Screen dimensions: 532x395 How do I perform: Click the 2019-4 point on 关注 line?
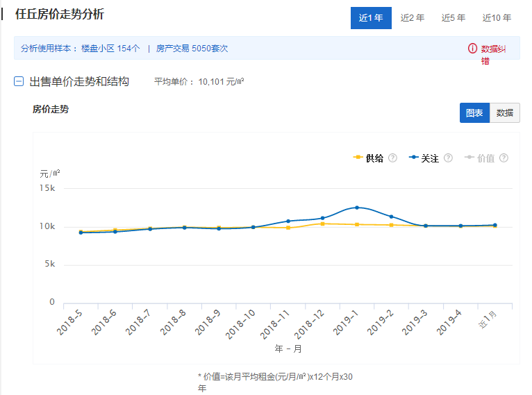tap(460, 226)
